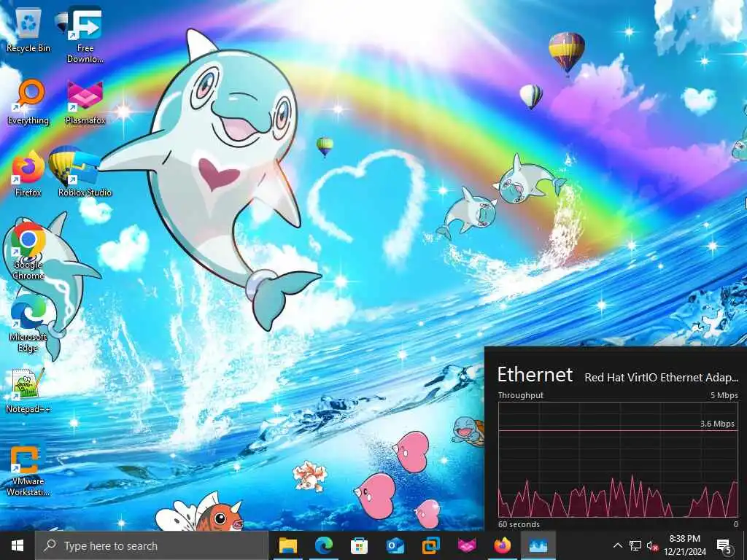Open the Recycle Bin desktop icon

28,31
